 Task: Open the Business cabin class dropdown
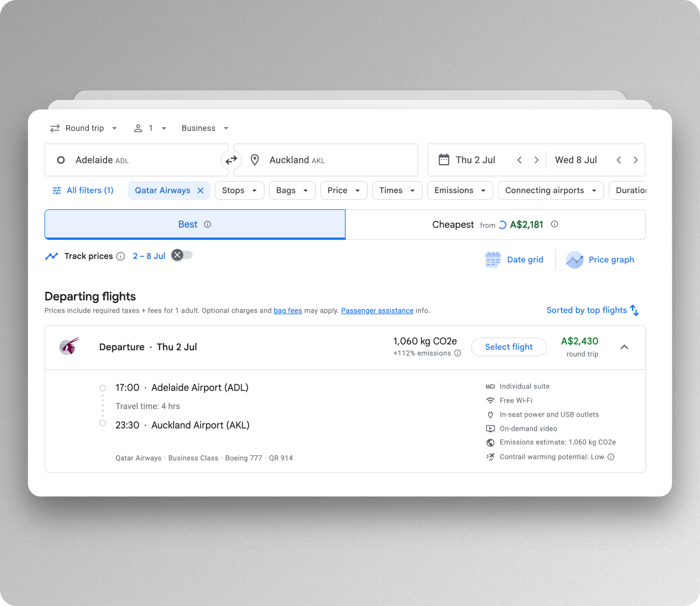205,128
